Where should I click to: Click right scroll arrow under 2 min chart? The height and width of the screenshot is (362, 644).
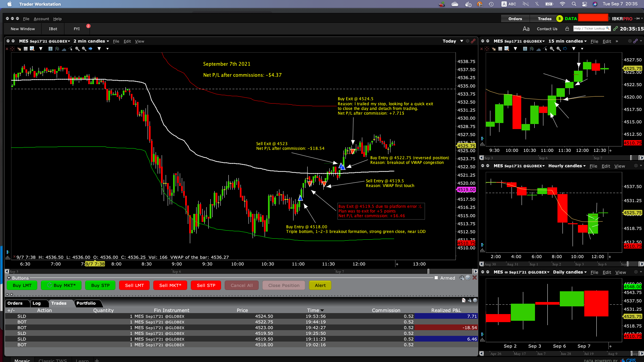[475, 271]
